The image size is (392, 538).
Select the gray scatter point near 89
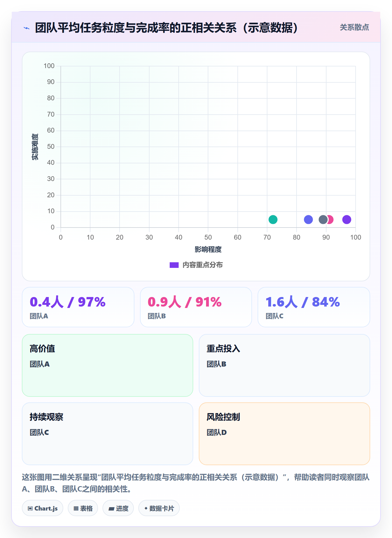tap(323, 219)
